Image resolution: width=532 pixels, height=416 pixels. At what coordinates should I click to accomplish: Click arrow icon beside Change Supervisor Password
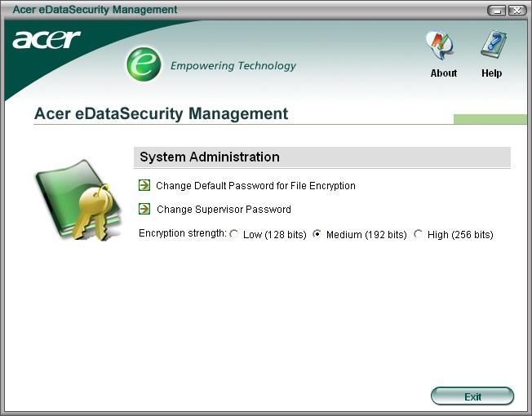point(144,209)
